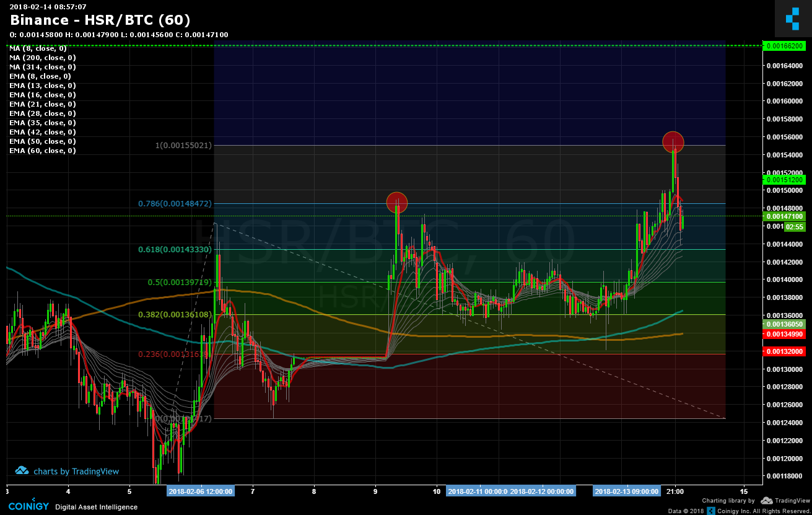The image size is (812, 515).
Task: Select the 'MA (200, close, 0)' legend entry
Action: point(43,57)
